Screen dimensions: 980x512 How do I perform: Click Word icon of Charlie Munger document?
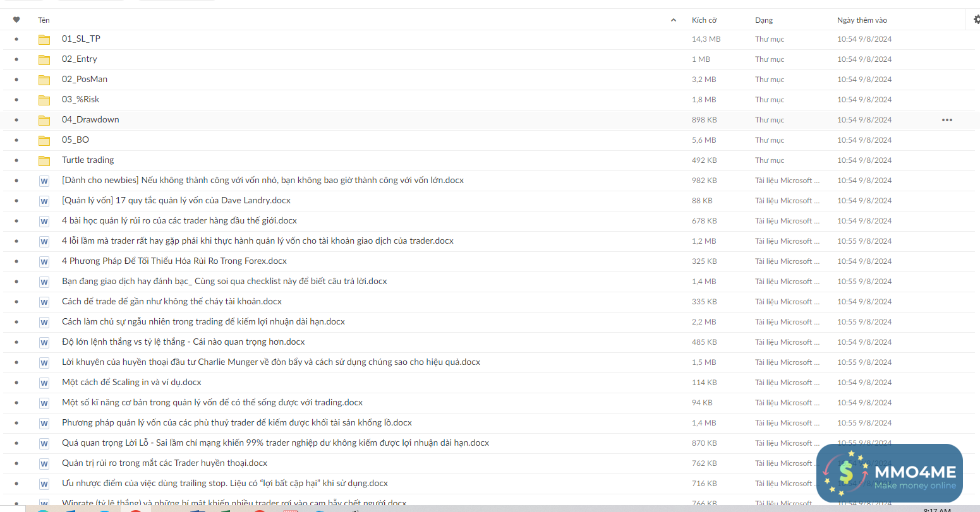click(x=44, y=363)
